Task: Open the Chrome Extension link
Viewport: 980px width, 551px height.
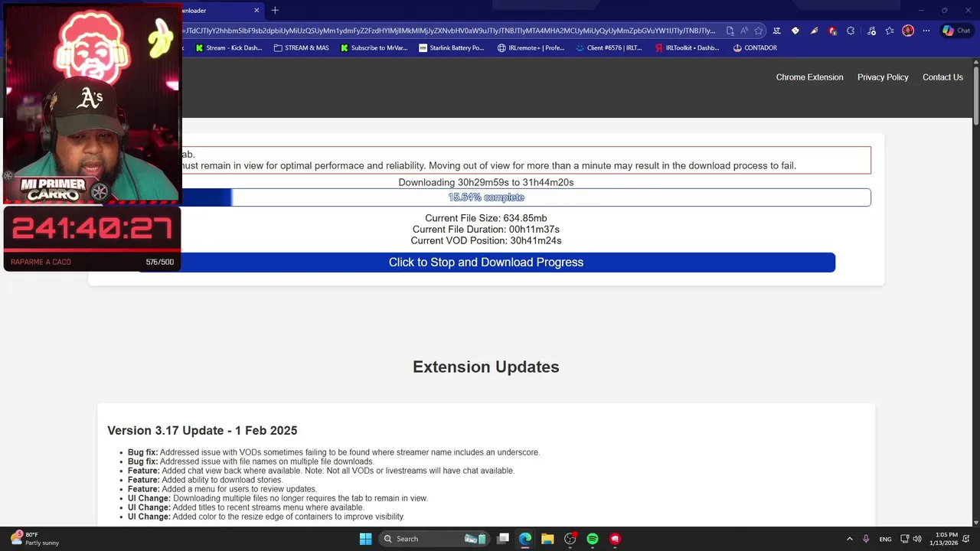Action: click(x=809, y=77)
